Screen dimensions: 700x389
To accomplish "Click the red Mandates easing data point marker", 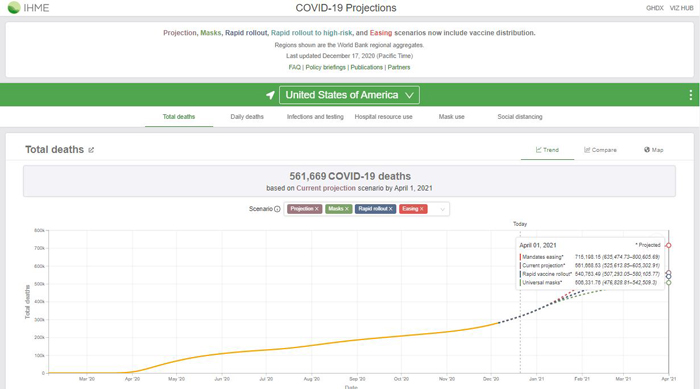I will tap(668, 246).
